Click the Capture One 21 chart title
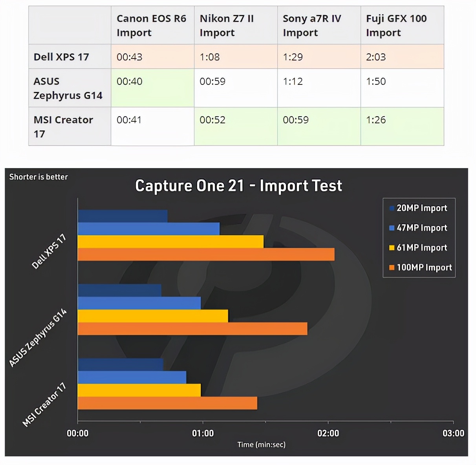 pos(238,186)
